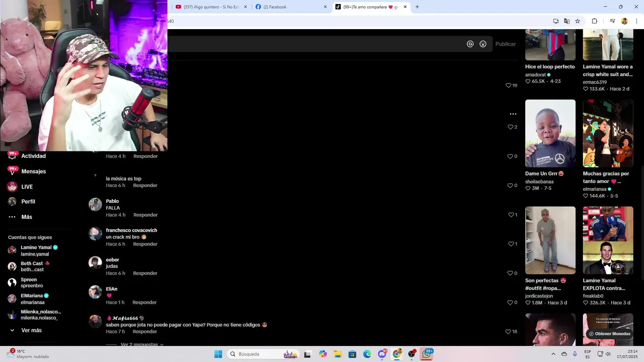Open 'Dame Un Grrr' video thumbnail
The image size is (644, 362).
click(550, 133)
